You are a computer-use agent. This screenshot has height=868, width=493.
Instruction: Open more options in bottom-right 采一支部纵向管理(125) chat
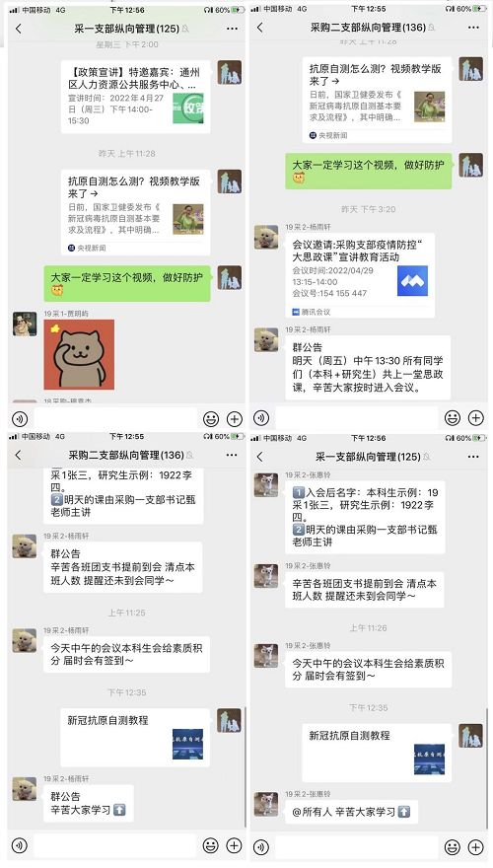pyautogui.click(x=473, y=457)
